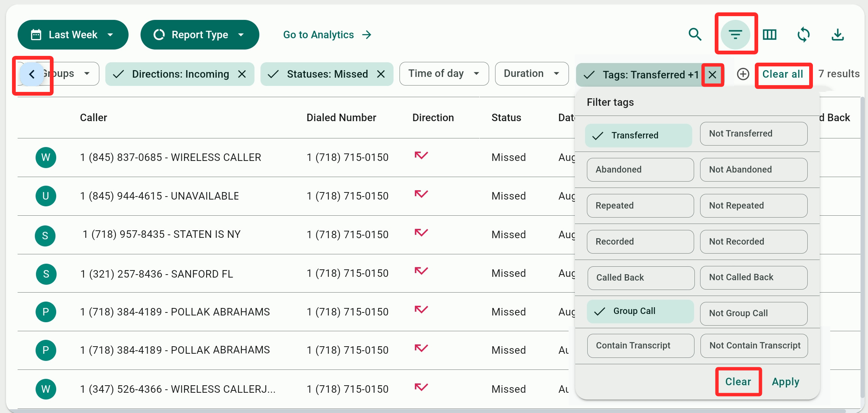Toggle the filter list icon
The width and height of the screenshot is (868, 413).
tap(735, 35)
